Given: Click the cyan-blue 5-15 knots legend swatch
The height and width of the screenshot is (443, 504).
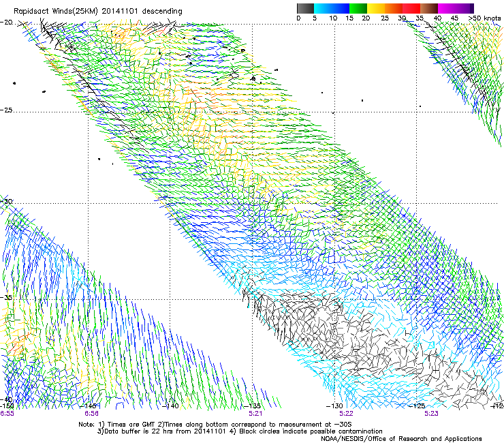Looking at the screenshot, I should pyautogui.click(x=332, y=8).
